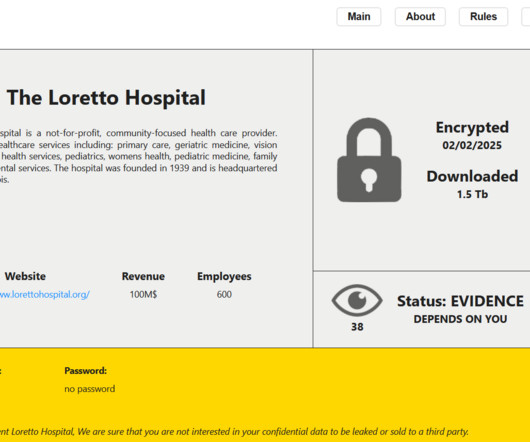Open the About page button
Screen dimensions: 530x442
point(420,17)
